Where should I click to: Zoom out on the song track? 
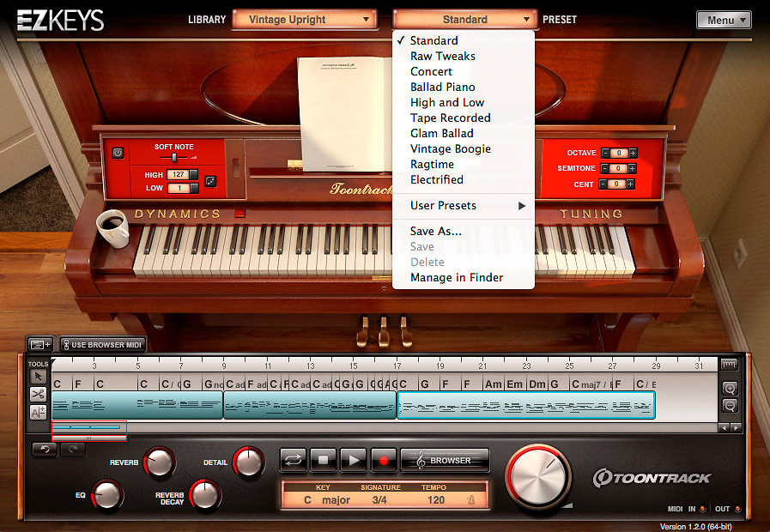tap(730, 405)
